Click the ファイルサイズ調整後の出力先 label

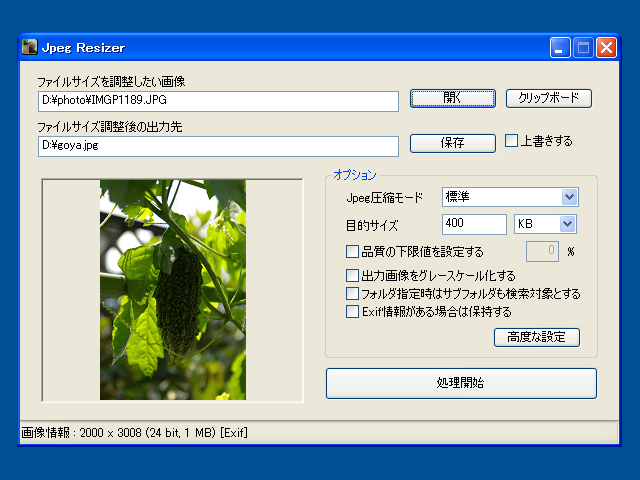click(x=110, y=127)
